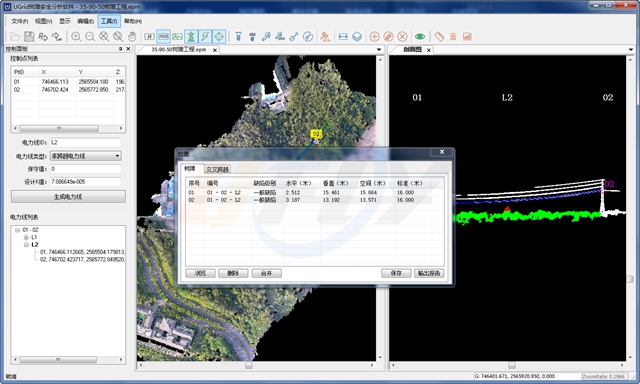Toggle the tower display toolbar button
Viewport: 640px width, 384px height.
click(191, 37)
